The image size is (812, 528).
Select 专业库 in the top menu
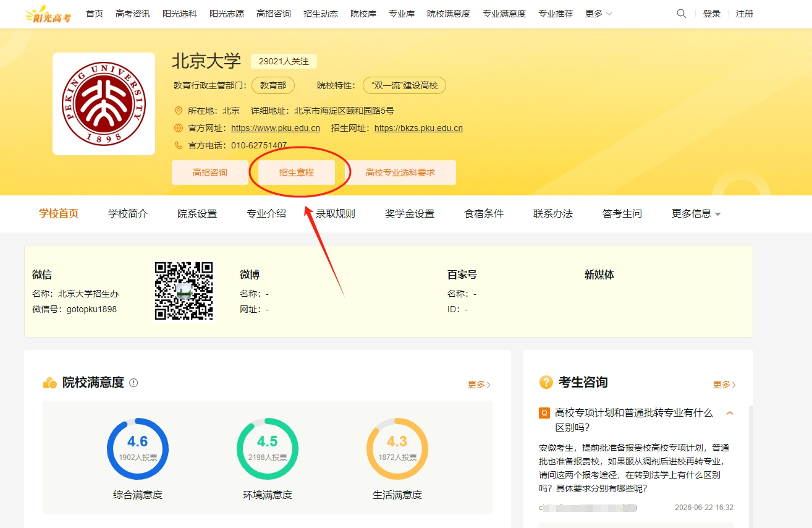(x=402, y=14)
